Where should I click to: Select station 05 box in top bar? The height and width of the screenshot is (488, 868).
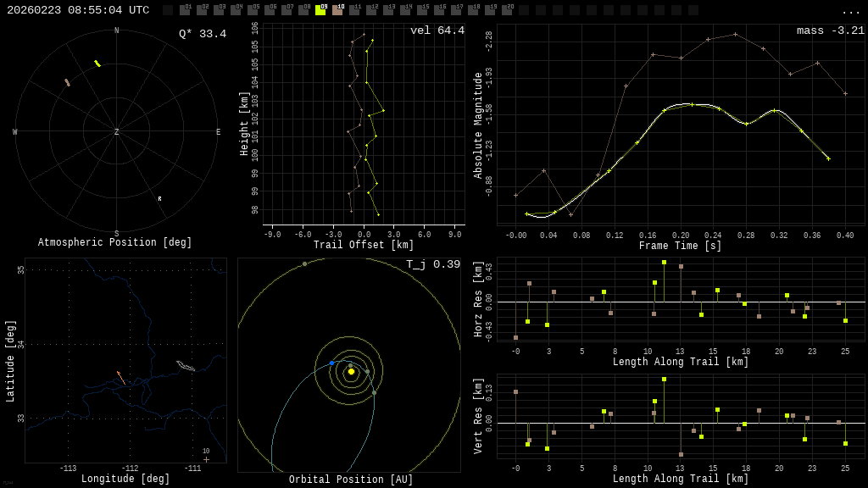coord(253,10)
